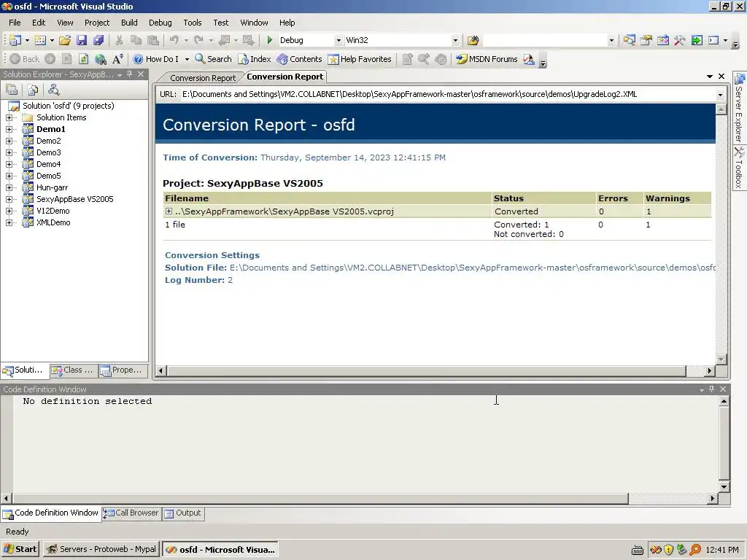
Task: Click the Open File folder icon
Action: [65, 41]
